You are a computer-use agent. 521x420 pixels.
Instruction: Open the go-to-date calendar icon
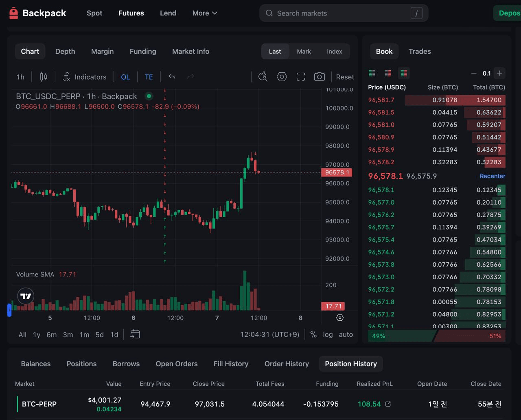(x=135, y=334)
